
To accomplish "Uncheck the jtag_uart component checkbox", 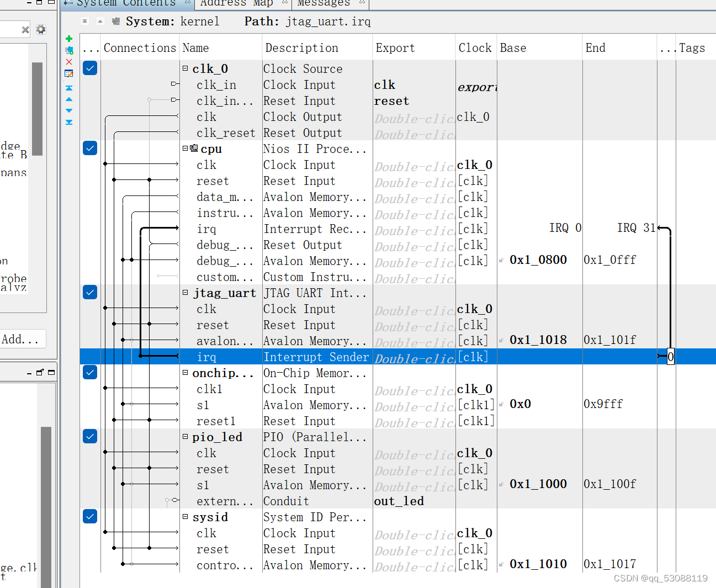I will pyautogui.click(x=90, y=292).
